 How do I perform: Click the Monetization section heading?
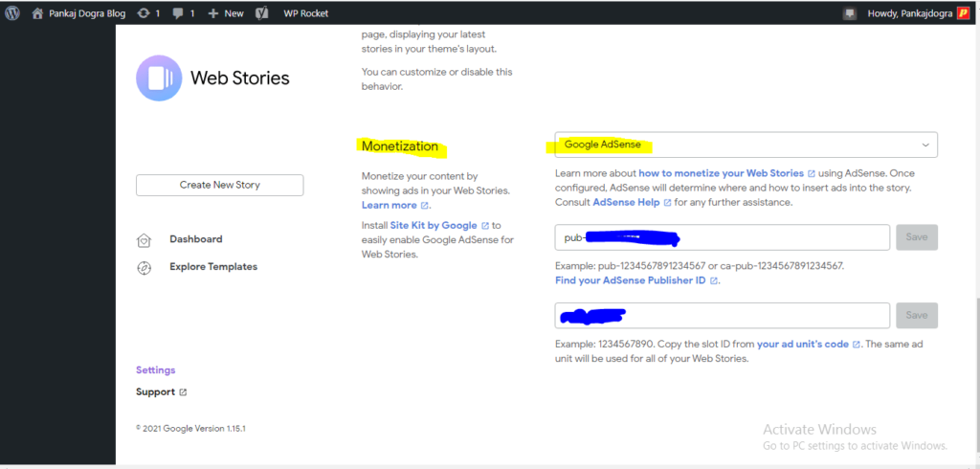[x=400, y=146]
